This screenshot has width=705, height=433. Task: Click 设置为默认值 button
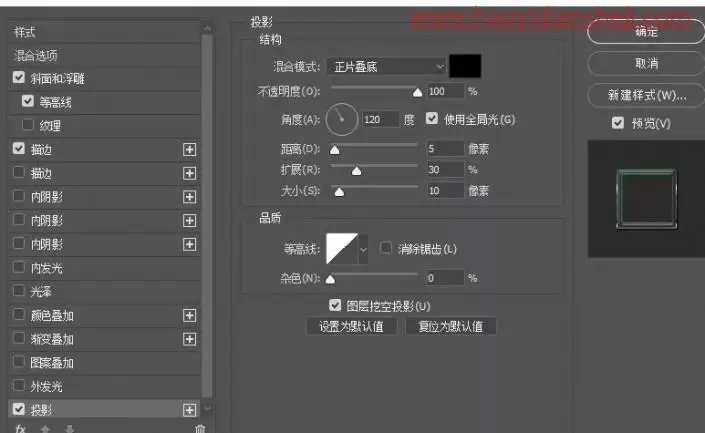[351, 326]
